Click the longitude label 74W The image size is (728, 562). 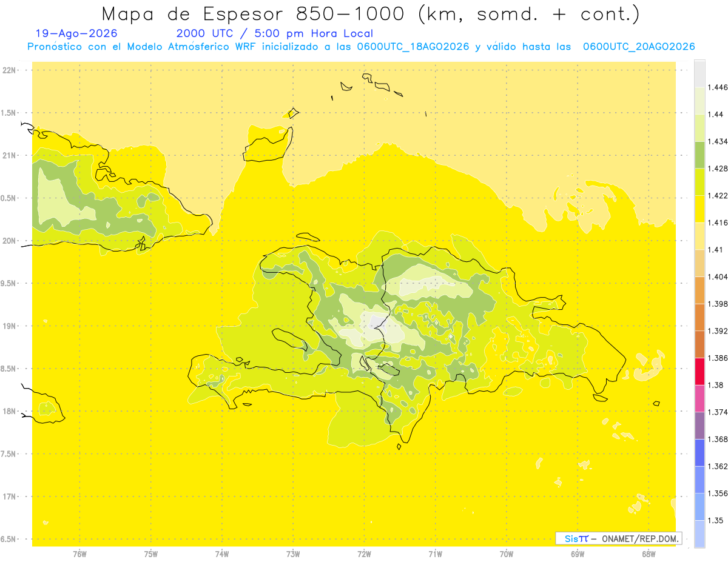click(222, 554)
